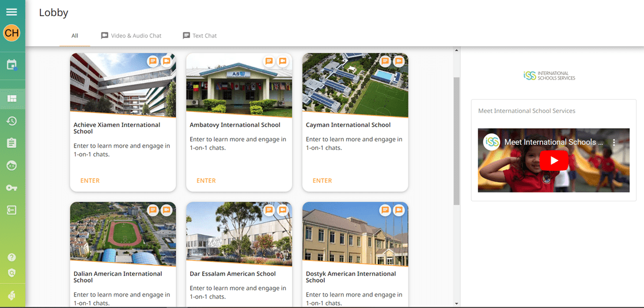Click Cayman International School title
Image resolution: width=644 pixels, height=308 pixels.
tap(348, 125)
